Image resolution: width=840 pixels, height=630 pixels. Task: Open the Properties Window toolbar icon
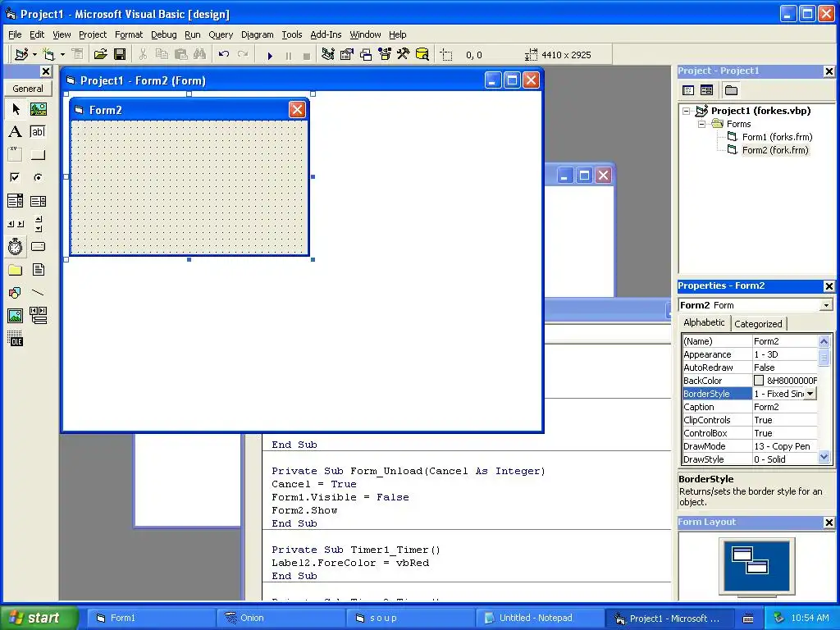tap(347, 54)
